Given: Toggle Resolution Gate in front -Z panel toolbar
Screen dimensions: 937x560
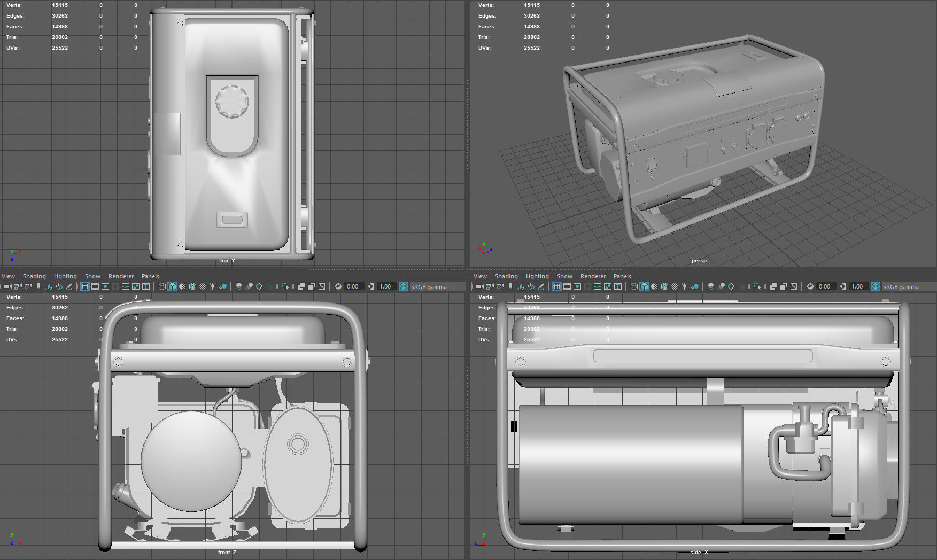Looking at the screenshot, I should 105,286.
